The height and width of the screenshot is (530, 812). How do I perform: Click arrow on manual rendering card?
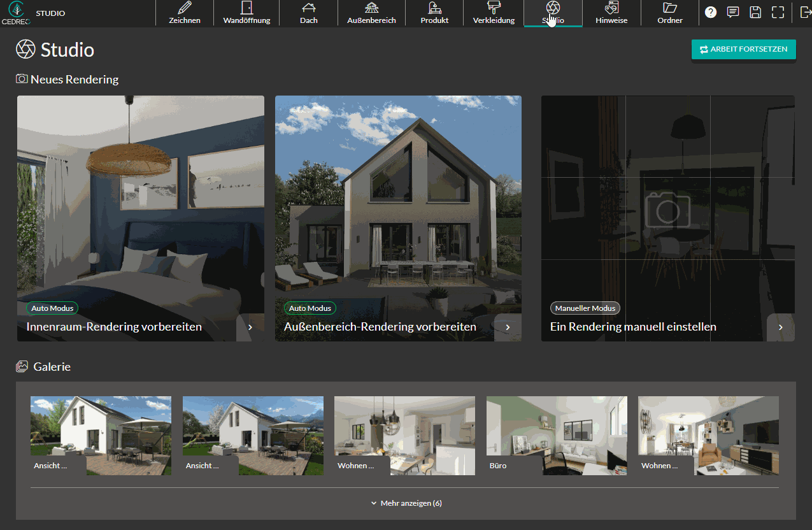[x=781, y=327]
